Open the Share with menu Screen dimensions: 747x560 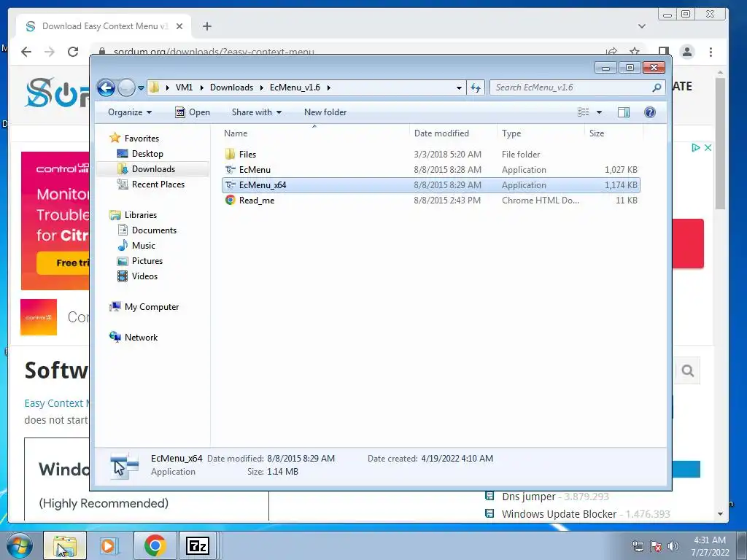(256, 112)
